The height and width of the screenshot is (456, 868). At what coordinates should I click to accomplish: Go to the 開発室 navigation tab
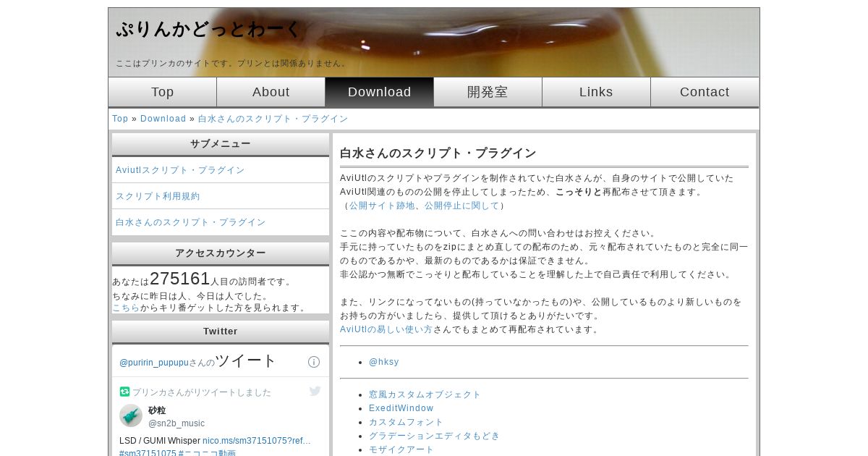click(488, 92)
